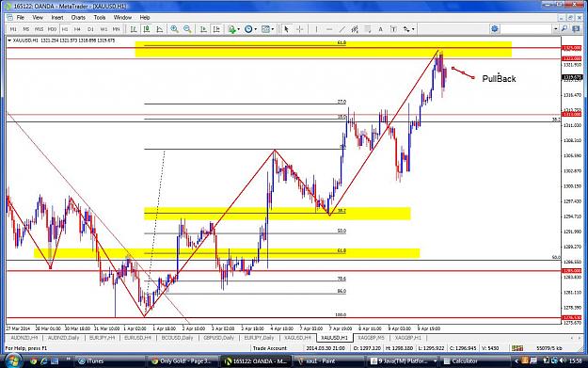Expand the indicators dropdown arrow

(239, 29)
